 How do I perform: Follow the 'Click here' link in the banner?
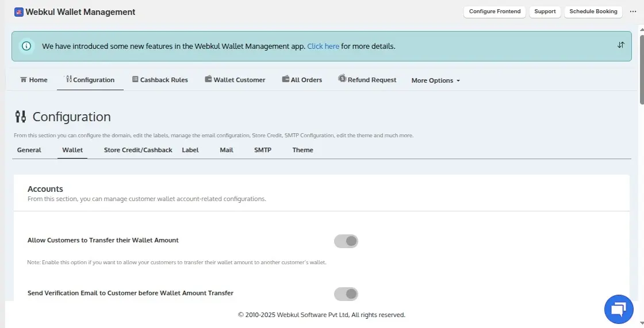pos(323,46)
